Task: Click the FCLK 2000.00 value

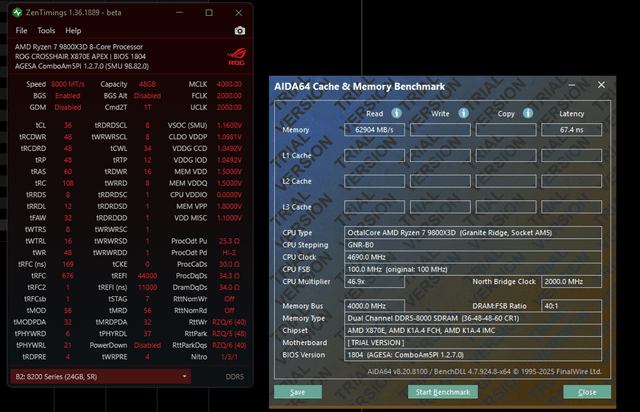Action: (229, 96)
